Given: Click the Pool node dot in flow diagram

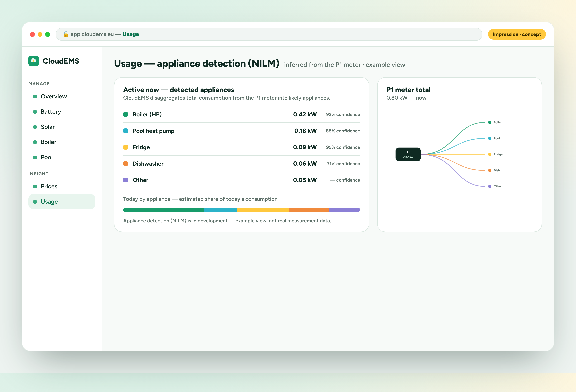Looking at the screenshot, I should pyautogui.click(x=490, y=139).
